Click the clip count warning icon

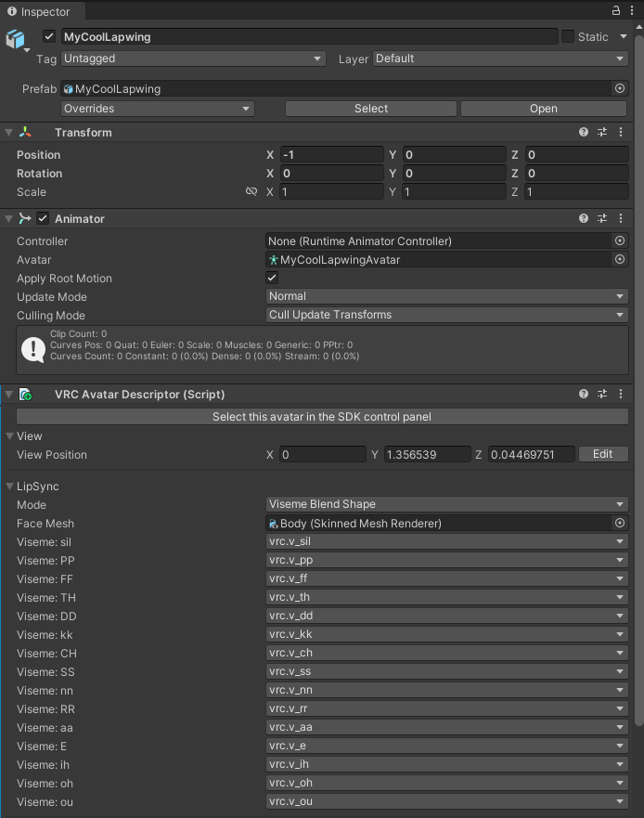click(x=33, y=349)
